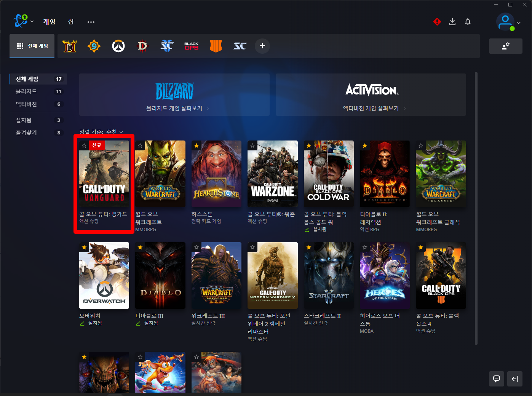Click the games list vertical scrollbar
Viewport: 532px width, 396px height.
[x=476, y=208]
